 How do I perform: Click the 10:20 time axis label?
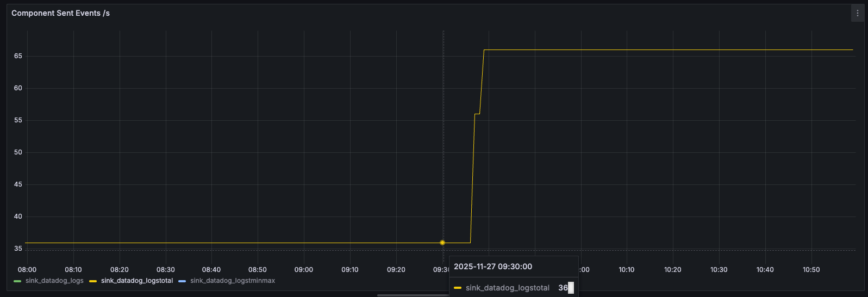(x=673, y=270)
